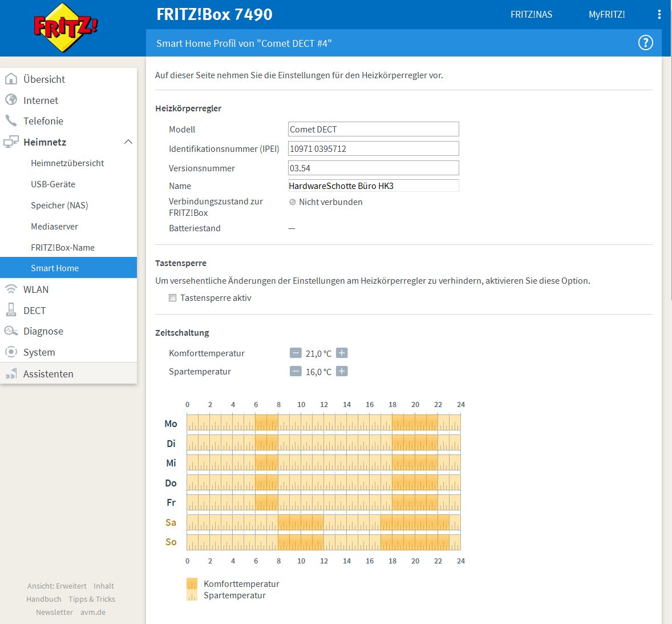The height and width of the screenshot is (624, 672).
Task: Click the Nicht verbunden status indicator
Action: pyautogui.click(x=292, y=202)
